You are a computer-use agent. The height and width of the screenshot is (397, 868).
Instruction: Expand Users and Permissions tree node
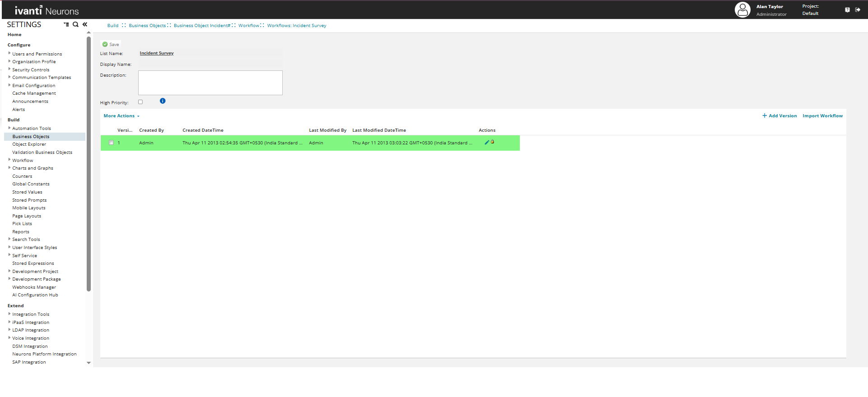coord(9,53)
